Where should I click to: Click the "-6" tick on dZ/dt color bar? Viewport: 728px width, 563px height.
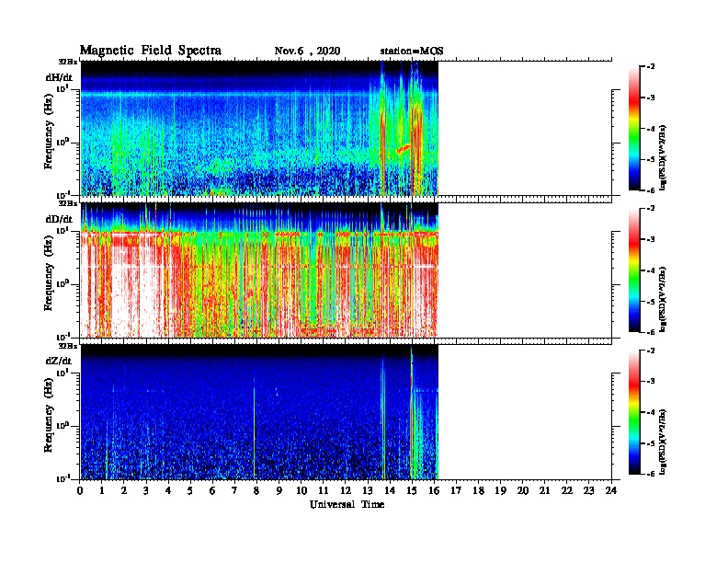click(651, 474)
